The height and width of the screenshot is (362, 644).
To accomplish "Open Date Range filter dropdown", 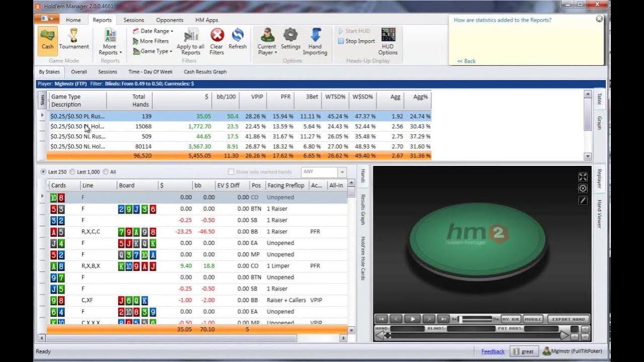I will point(153,31).
